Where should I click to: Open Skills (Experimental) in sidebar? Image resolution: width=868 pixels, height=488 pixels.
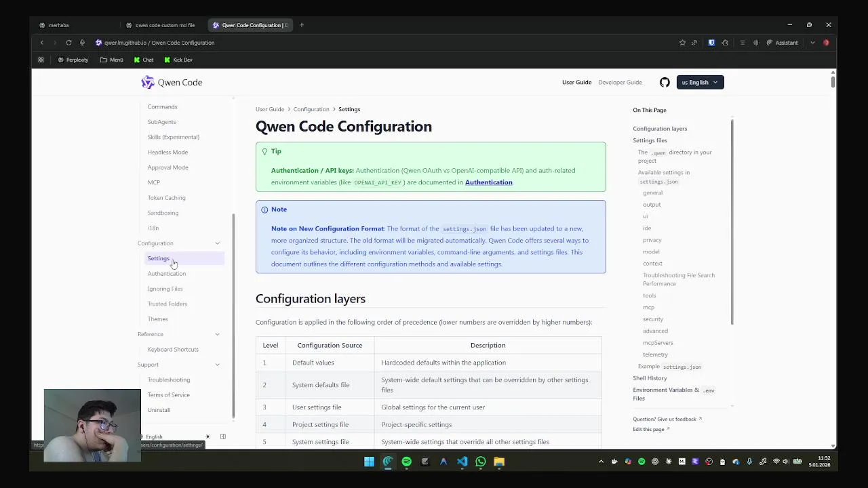point(174,137)
